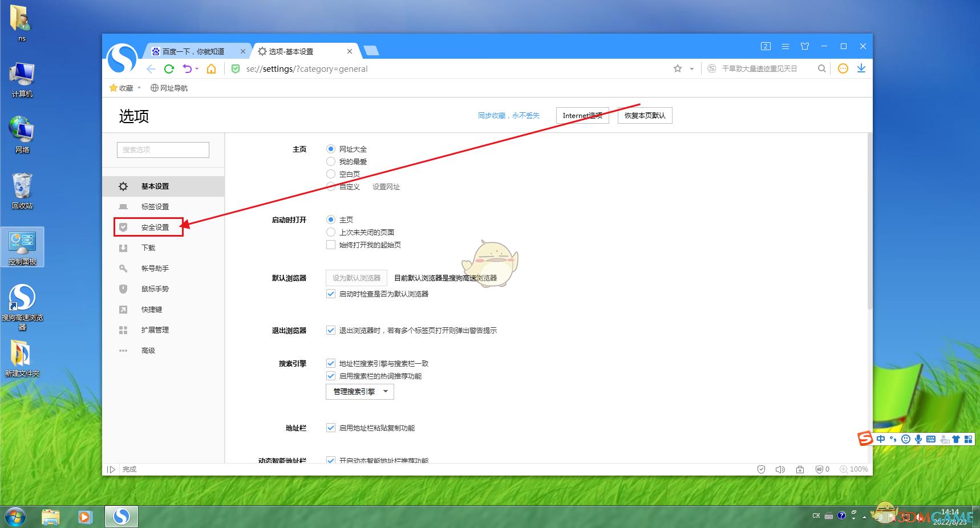Open the tab counter icon showing 2
This screenshot has height=528, width=980.
pos(766,46)
